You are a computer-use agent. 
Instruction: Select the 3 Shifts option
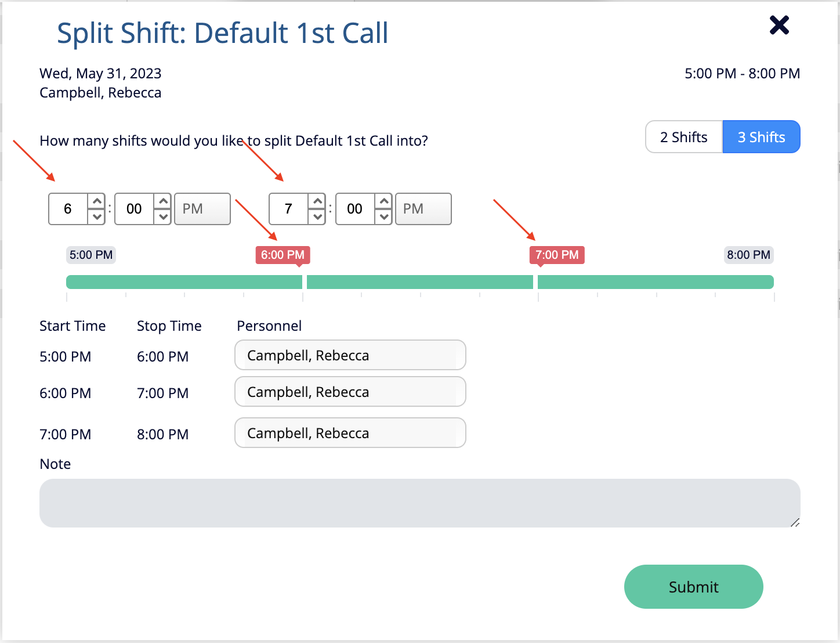pos(761,137)
